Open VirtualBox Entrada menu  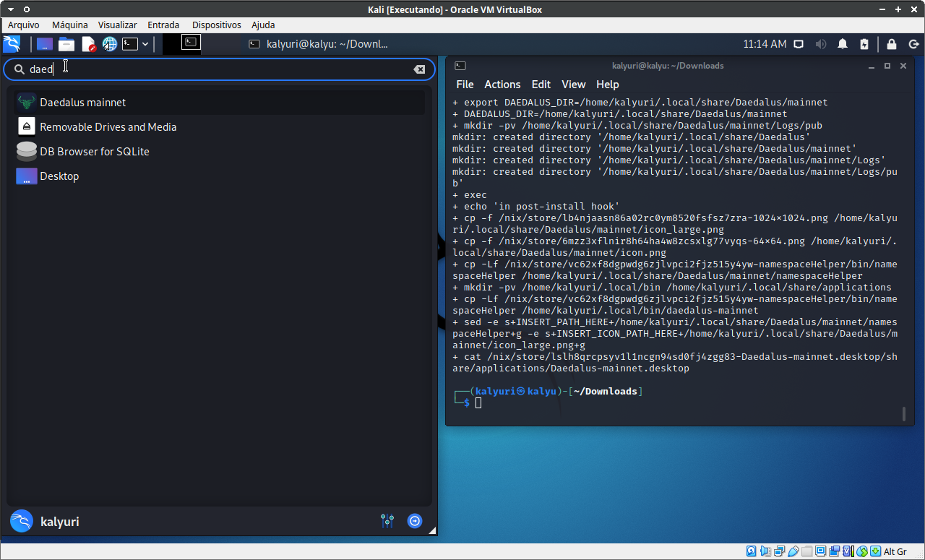[x=163, y=25]
